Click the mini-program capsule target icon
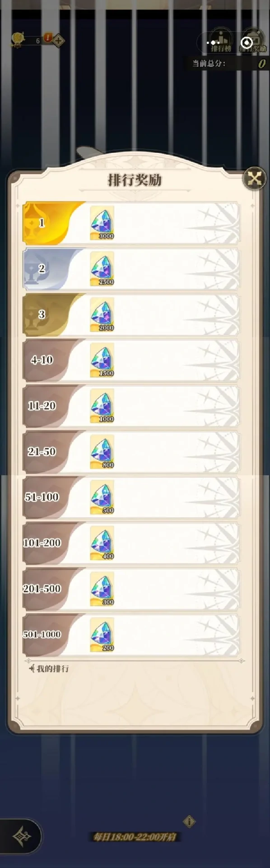 tap(247, 42)
